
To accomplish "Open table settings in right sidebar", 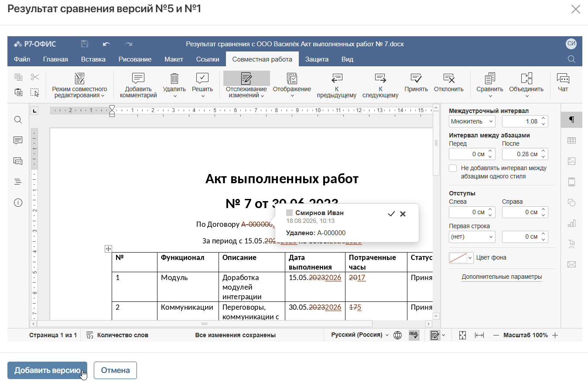I will coord(571,140).
